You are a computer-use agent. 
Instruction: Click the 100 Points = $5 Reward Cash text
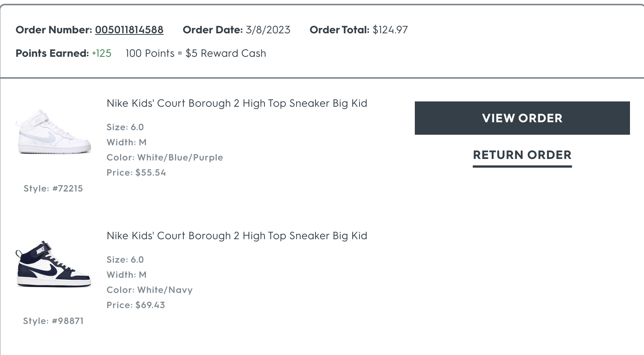195,53
